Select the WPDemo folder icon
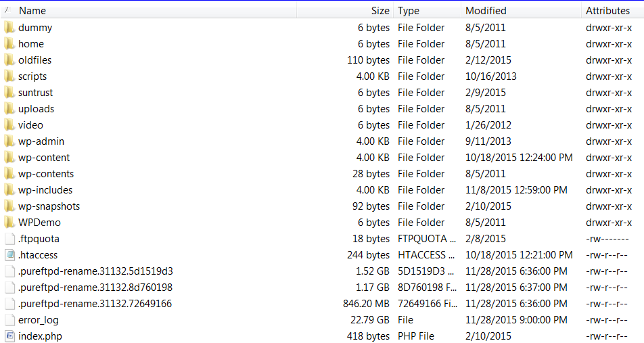 coord(9,222)
